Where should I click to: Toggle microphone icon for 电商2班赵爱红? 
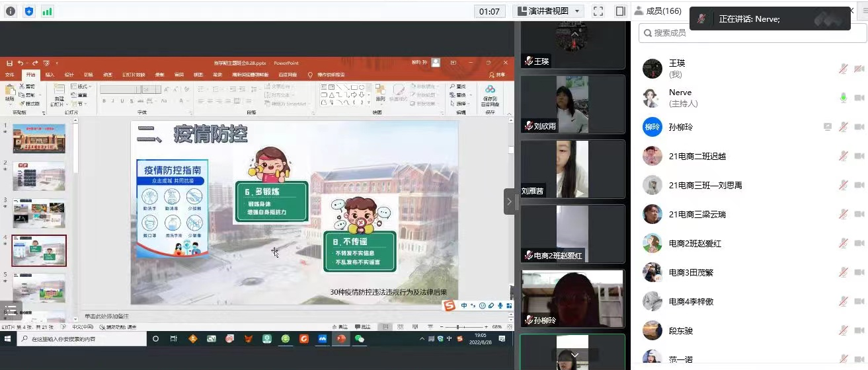pyautogui.click(x=844, y=243)
